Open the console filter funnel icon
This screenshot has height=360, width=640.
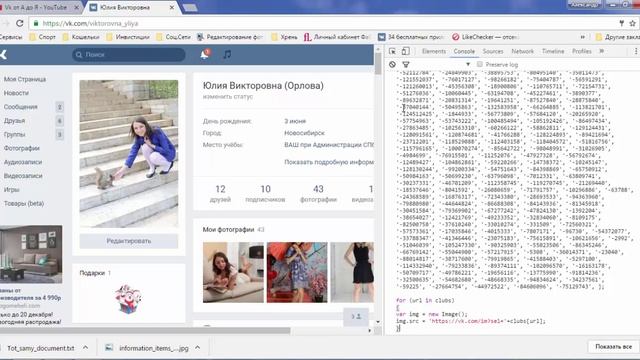[406, 64]
